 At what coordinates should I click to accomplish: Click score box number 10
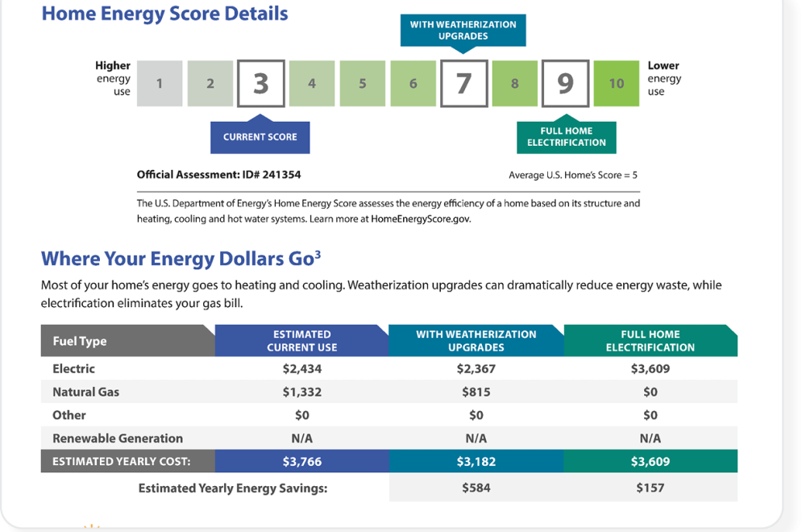(x=617, y=83)
